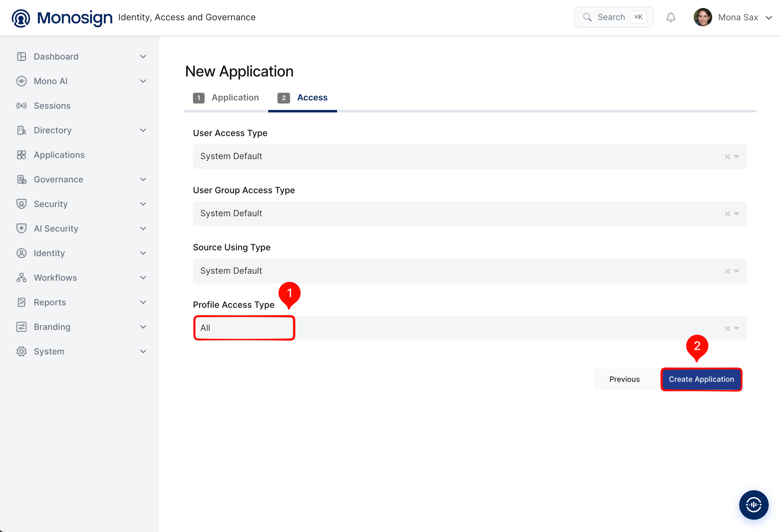This screenshot has height=532, width=781.
Task: Go to Applications in the sidebar
Action: point(59,155)
